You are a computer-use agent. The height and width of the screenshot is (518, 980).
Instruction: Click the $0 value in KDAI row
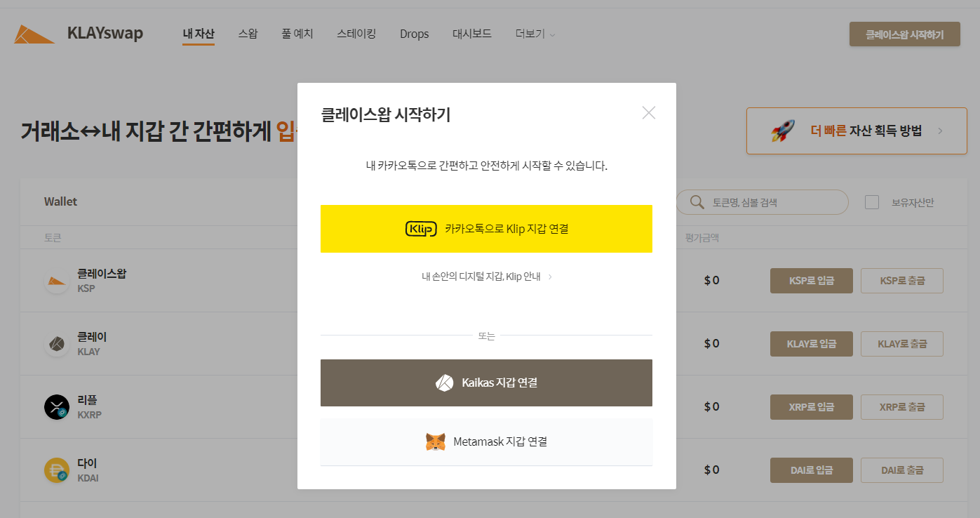(x=712, y=470)
